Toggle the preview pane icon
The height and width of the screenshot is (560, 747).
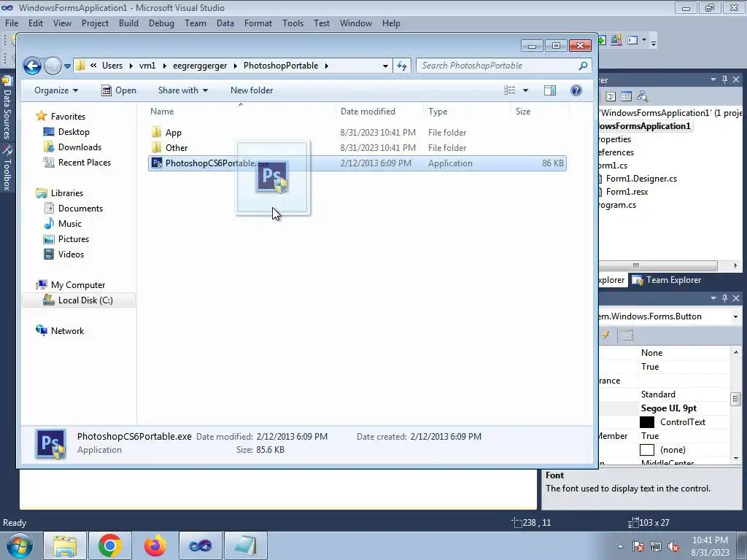pos(550,90)
